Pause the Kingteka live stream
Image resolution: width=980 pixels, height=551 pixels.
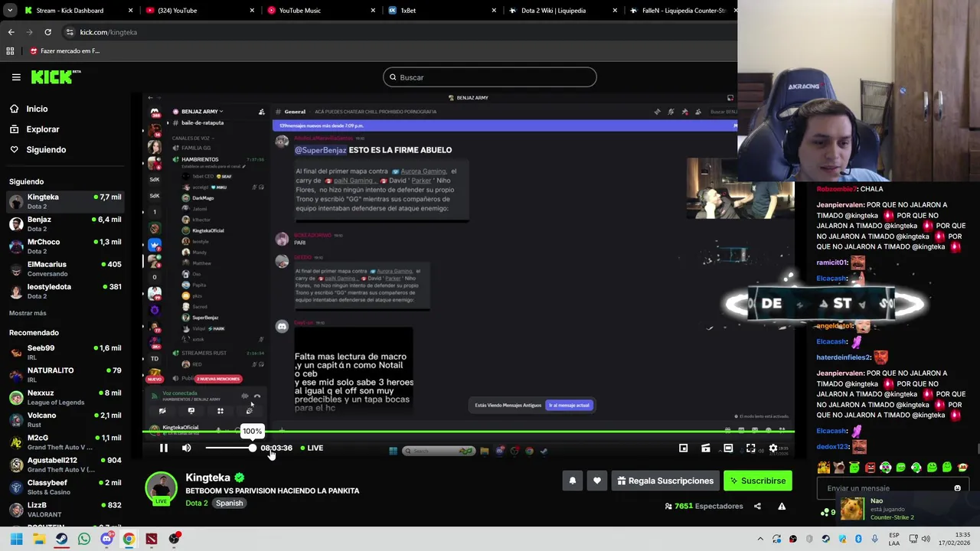pyautogui.click(x=163, y=448)
